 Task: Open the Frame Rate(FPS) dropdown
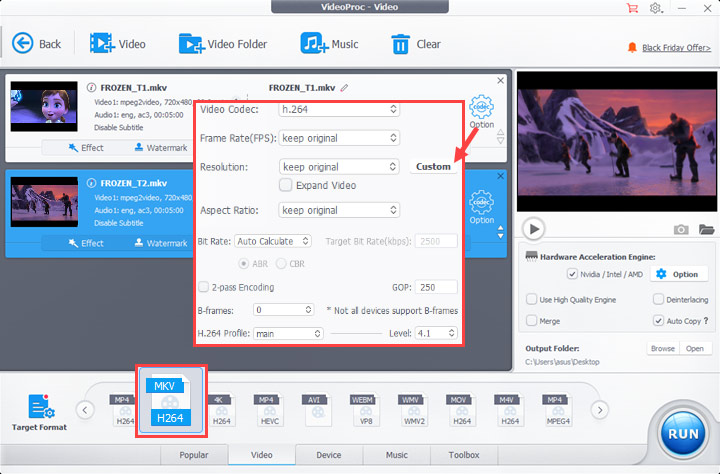(x=339, y=138)
